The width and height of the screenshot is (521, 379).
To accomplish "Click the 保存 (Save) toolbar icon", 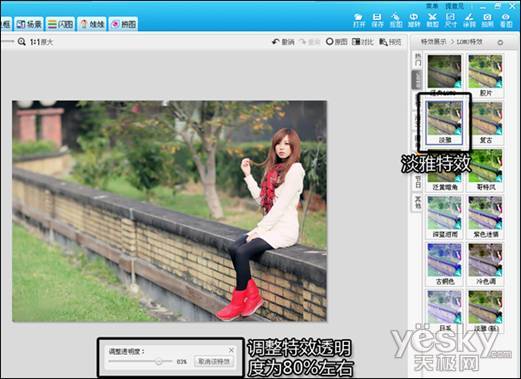I will pyautogui.click(x=377, y=21).
